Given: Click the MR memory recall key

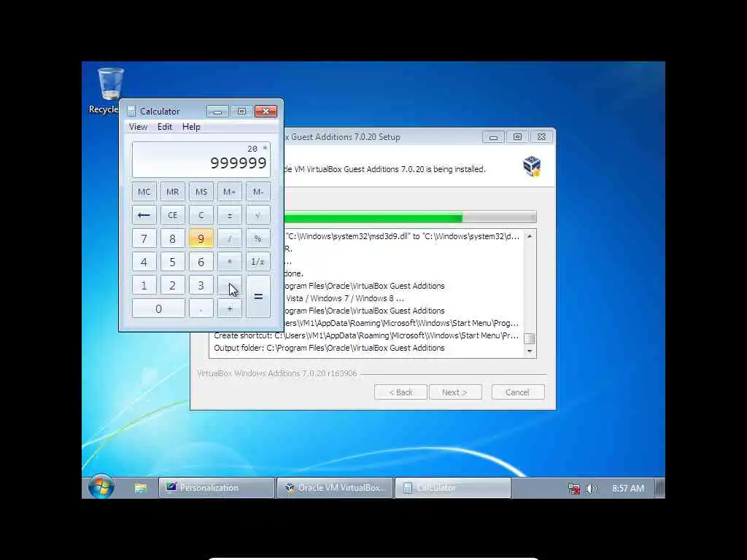Looking at the screenshot, I should pyautogui.click(x=172, y=192).
